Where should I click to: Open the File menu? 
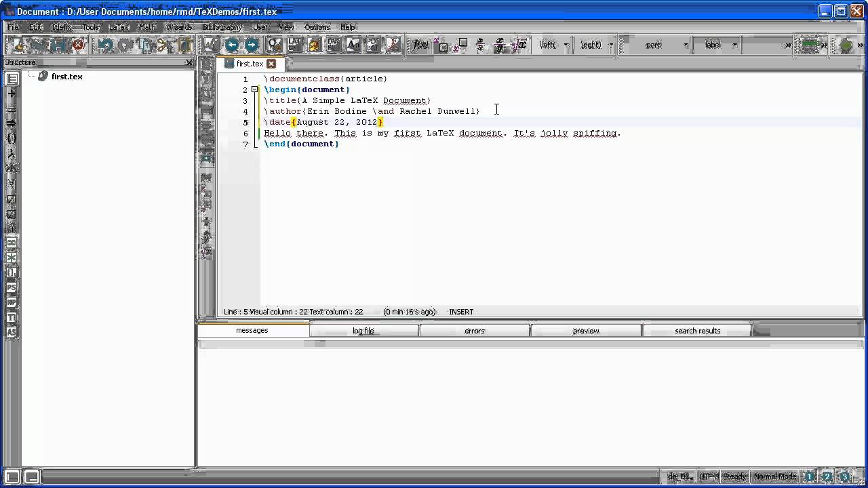coord(14,27)
